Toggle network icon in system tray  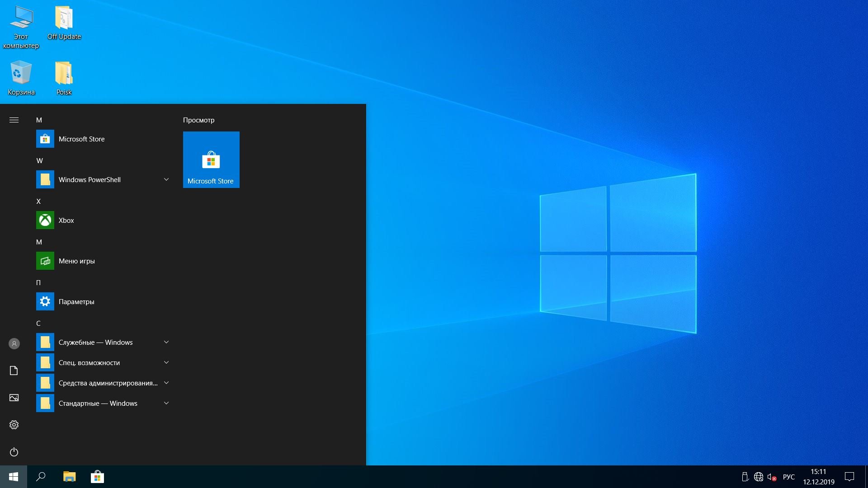759,477
